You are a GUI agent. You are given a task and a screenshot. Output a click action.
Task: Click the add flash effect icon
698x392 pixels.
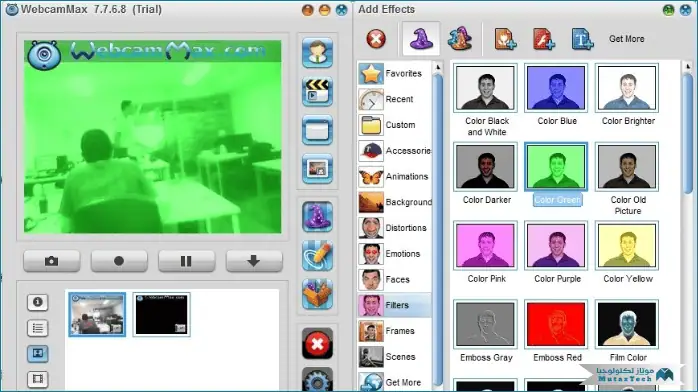pyautogui.click(x=544, y=39)
